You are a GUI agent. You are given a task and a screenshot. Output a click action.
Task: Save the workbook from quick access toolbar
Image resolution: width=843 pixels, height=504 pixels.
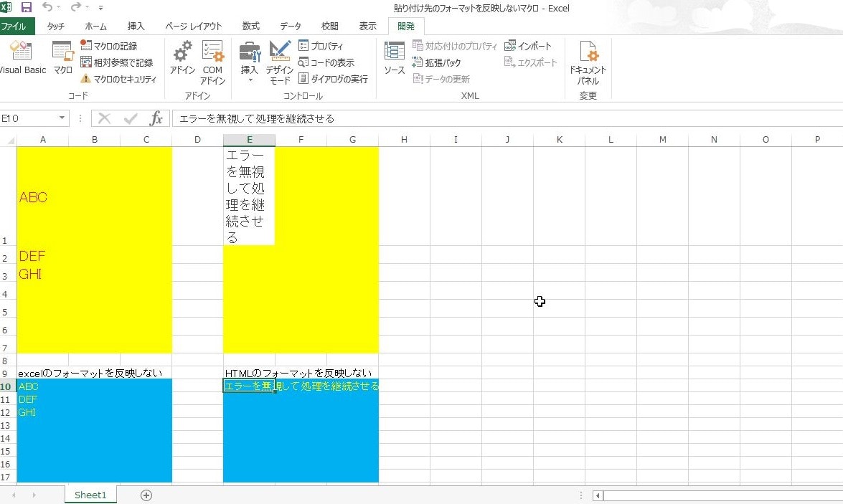pos(26,7)
